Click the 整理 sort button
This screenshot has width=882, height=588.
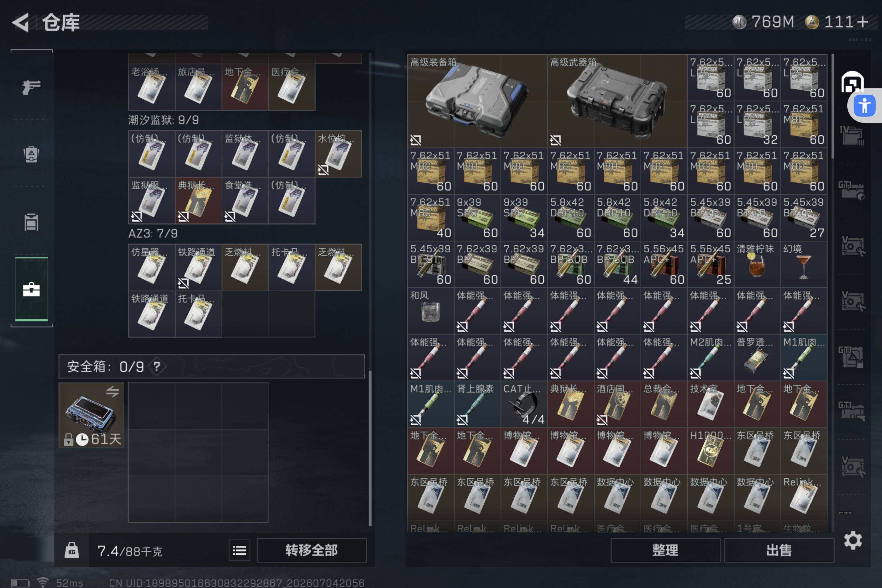point(665,551)
